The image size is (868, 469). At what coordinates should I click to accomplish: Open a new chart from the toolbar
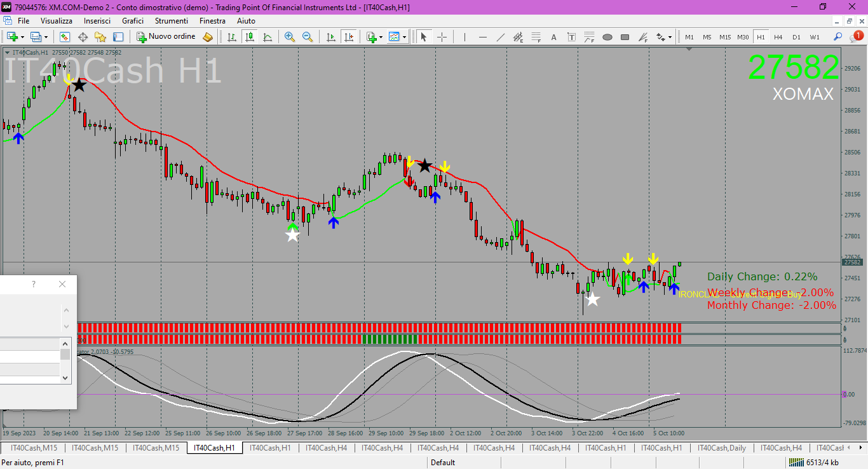click(x=12, y=37)
